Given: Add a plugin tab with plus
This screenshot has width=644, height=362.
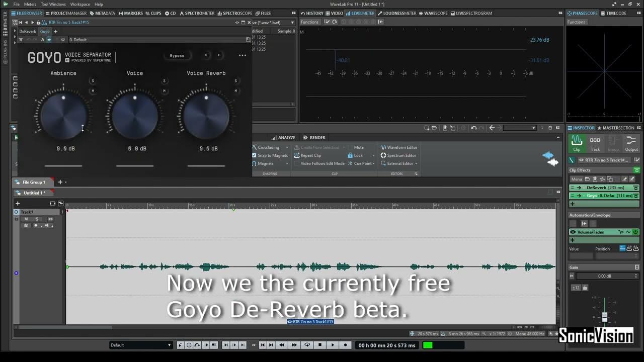Looking at the screenshot, I should 55,31.
